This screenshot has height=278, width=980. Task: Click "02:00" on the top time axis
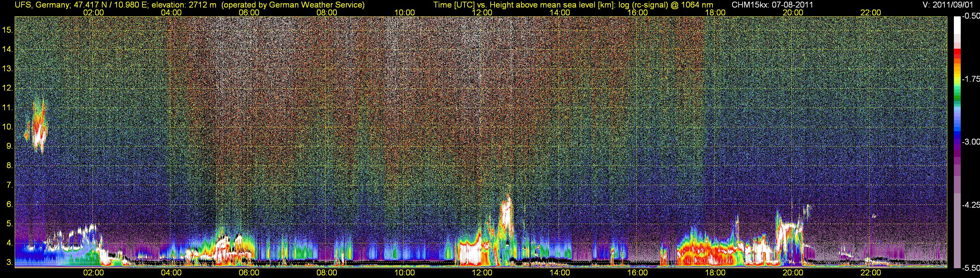coord(93,12)
